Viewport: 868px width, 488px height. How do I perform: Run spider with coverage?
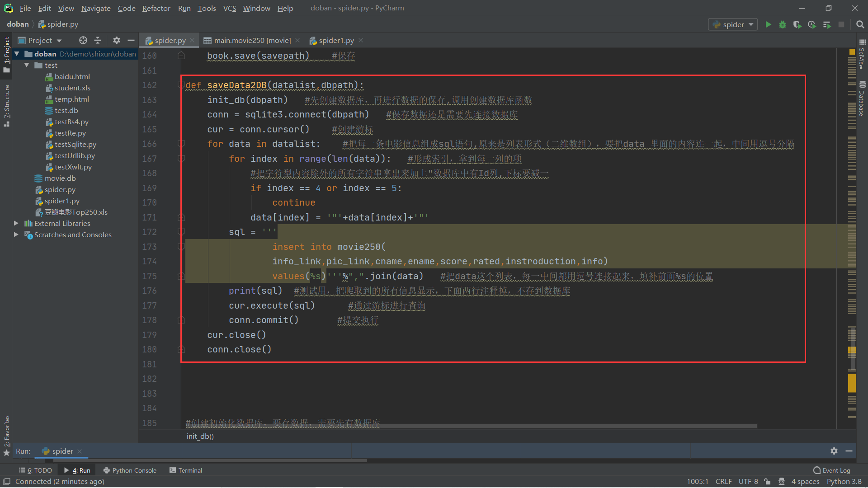[797, 24]
